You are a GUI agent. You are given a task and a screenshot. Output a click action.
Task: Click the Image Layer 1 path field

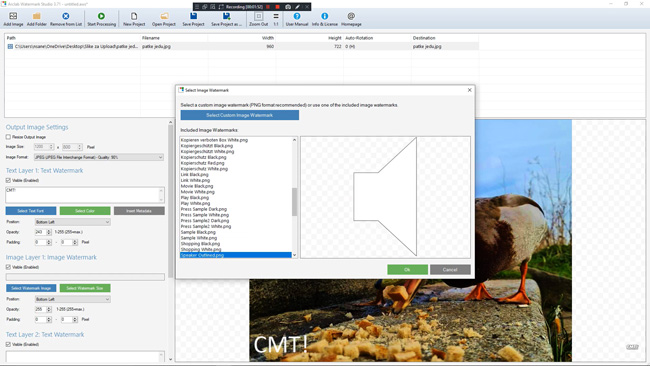tap(85, 276)
